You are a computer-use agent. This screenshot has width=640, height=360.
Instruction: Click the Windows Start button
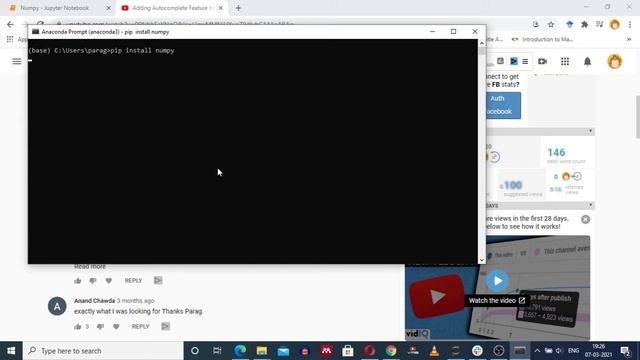[x=11, y=351]
